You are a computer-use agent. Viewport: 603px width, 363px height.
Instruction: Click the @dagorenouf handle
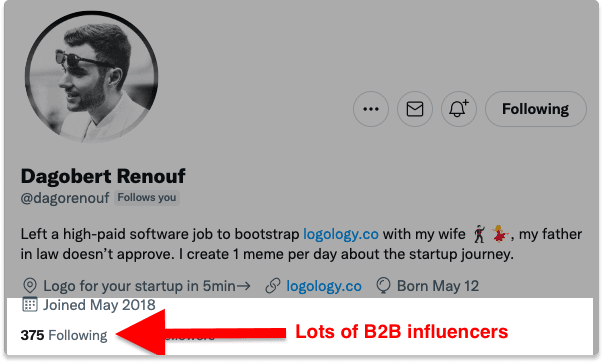[65, 198]
